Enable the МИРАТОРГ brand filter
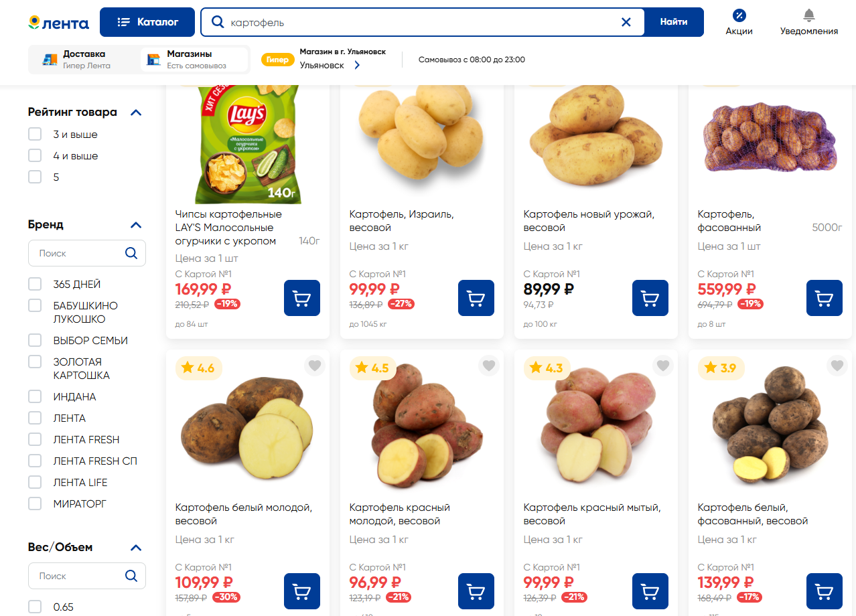 point(35,504)
